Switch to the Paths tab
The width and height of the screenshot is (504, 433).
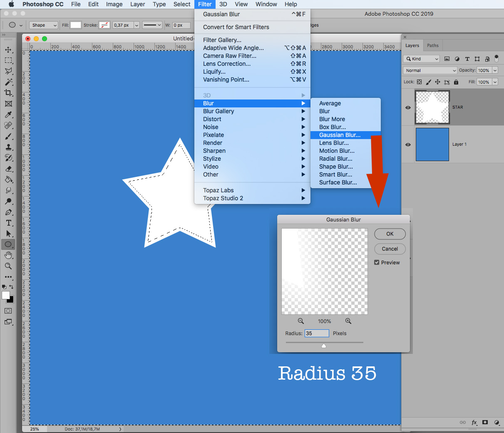pos(433,45)
